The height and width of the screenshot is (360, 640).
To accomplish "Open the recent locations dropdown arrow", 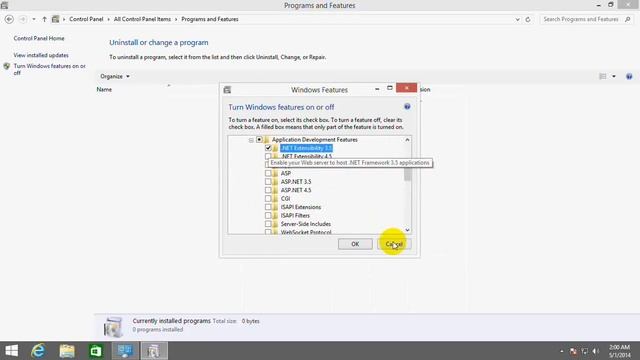I will pyautogui.click(x=34, y=19).
